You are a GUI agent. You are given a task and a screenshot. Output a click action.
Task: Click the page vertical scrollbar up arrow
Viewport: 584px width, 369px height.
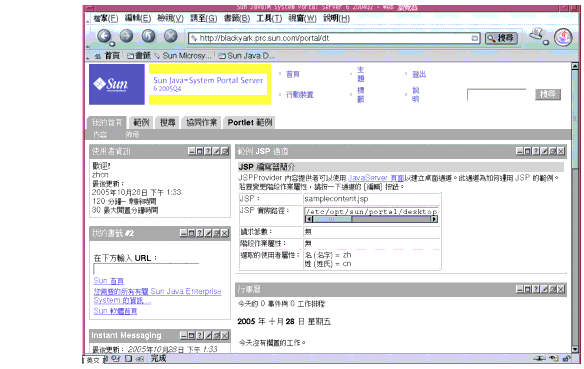(x=575, y=66)
